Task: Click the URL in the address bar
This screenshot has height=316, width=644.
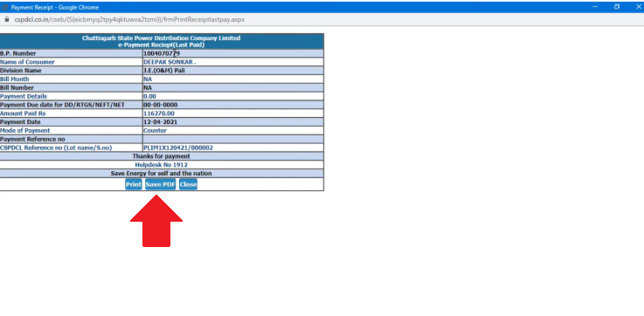Action: pyautogui.click(x=129, y=19)
